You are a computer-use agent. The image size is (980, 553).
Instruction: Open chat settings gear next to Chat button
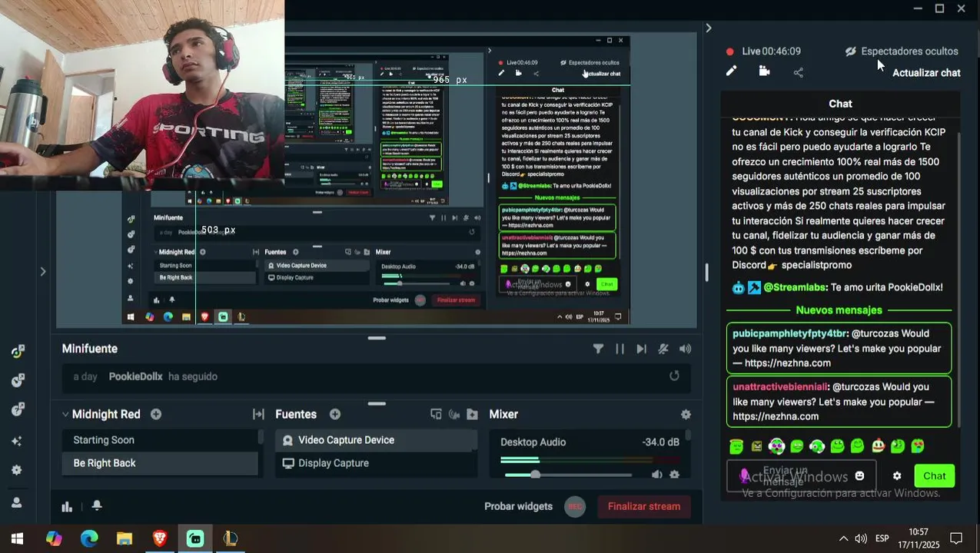click(x=896, y=476)
